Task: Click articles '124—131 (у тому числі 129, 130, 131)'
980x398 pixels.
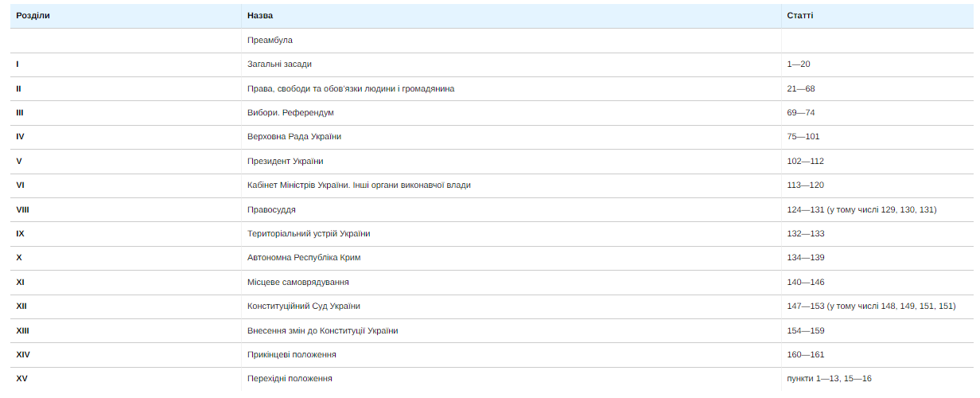Action: (861, 210)
